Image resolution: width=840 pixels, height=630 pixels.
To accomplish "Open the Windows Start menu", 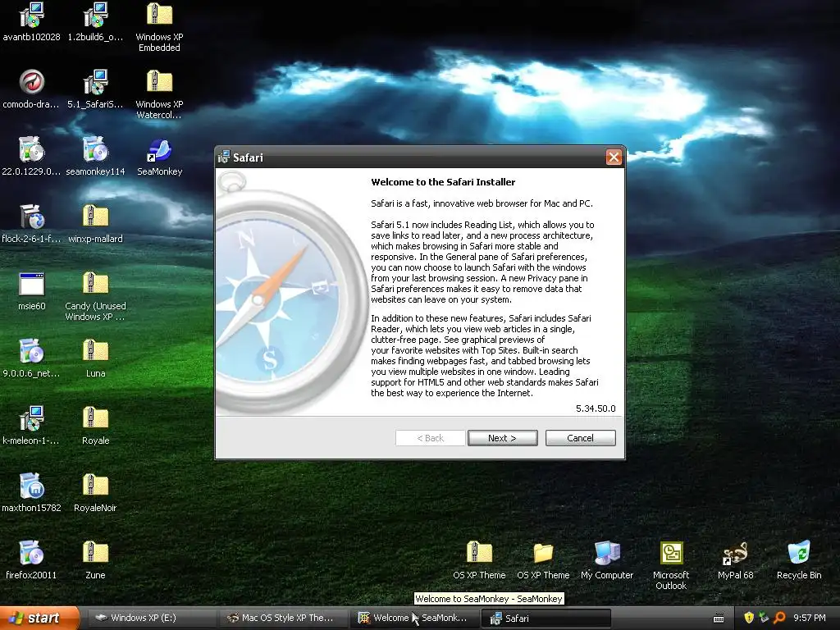I will [x=39, y=619].
